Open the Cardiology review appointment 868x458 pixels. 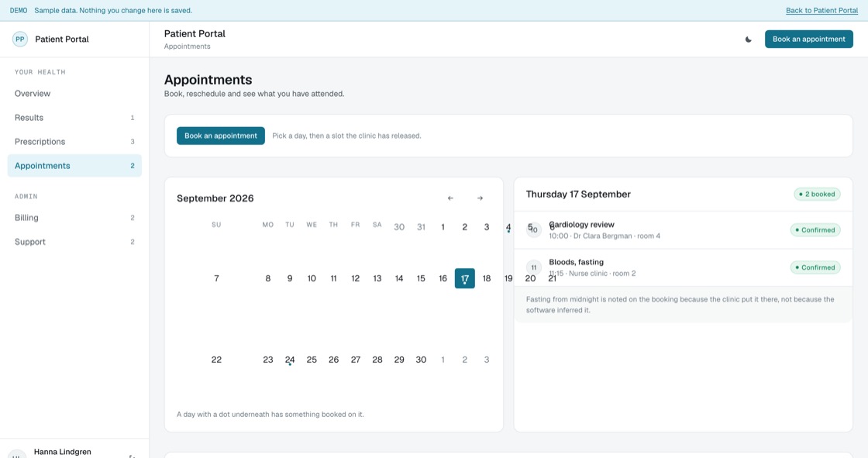tap(683, 230)
